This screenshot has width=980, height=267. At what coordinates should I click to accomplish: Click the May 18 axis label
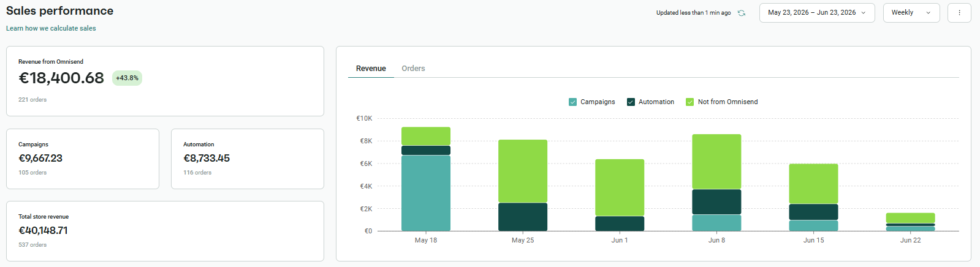pyautogui.click(x=426, y=240)
